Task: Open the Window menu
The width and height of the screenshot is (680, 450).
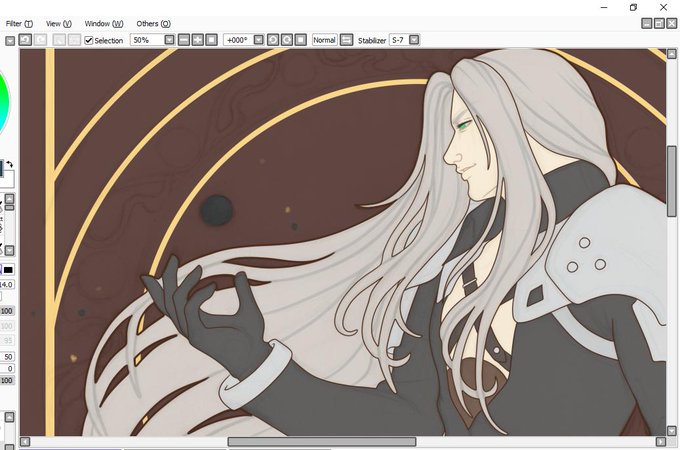Action: [x=104, y=23]
